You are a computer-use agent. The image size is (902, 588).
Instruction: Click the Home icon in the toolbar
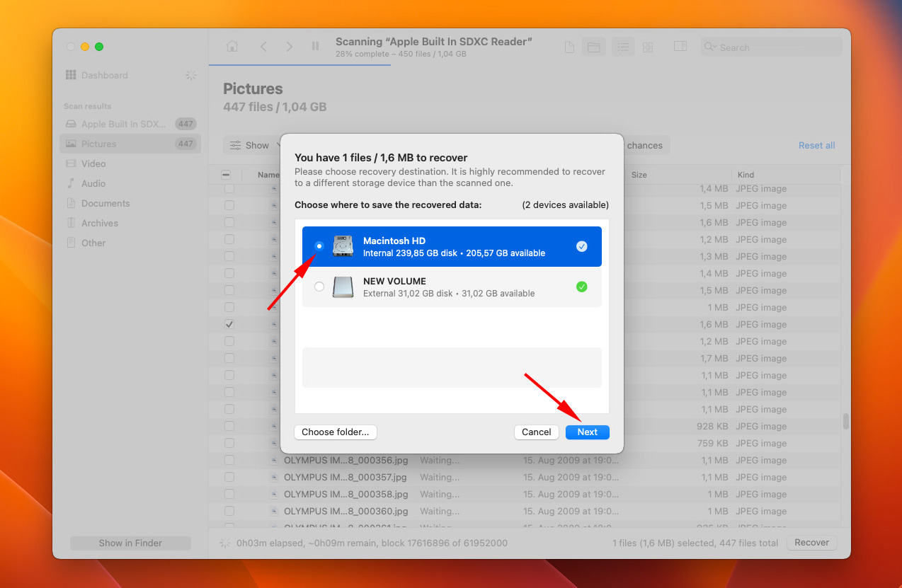pyautogui.click(x=232, y=47)
